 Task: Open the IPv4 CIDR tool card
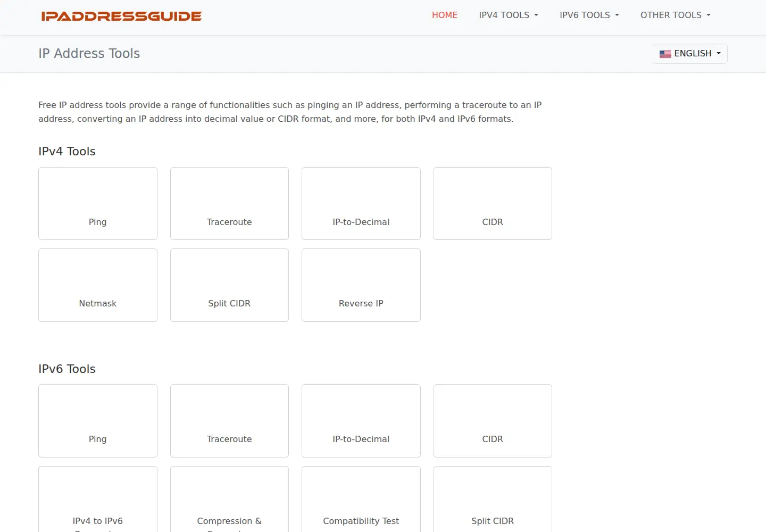coord(493,203)
